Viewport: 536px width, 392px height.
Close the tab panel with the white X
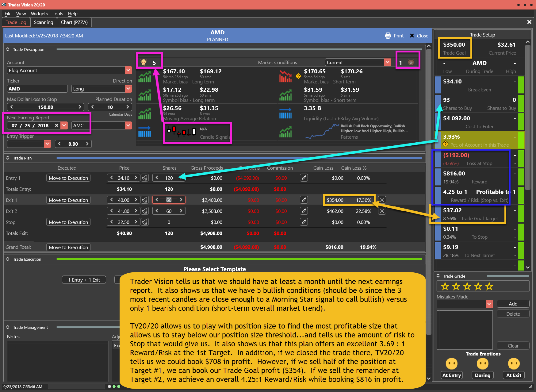[x=529, y=22]
